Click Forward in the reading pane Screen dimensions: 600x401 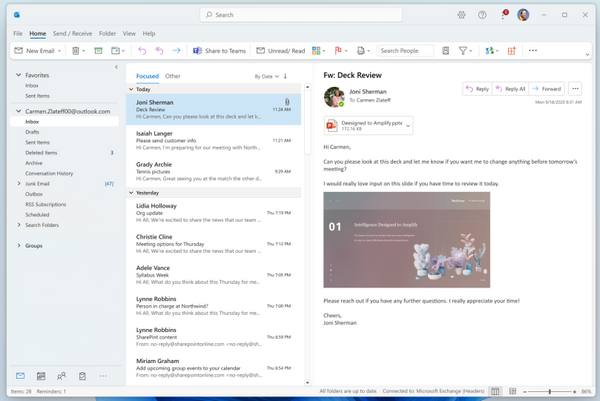(x=546, y=89)
